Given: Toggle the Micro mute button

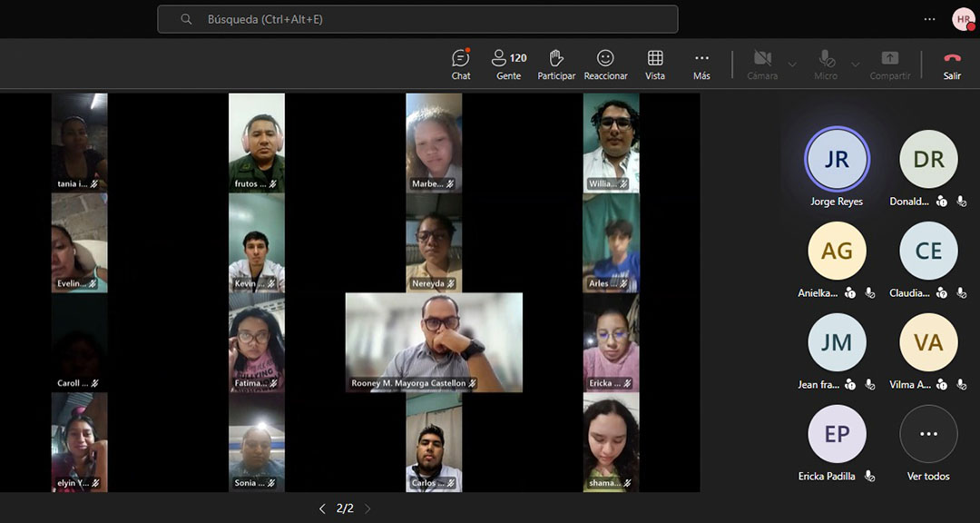Looking at the screenshot, I should (826, 64).
